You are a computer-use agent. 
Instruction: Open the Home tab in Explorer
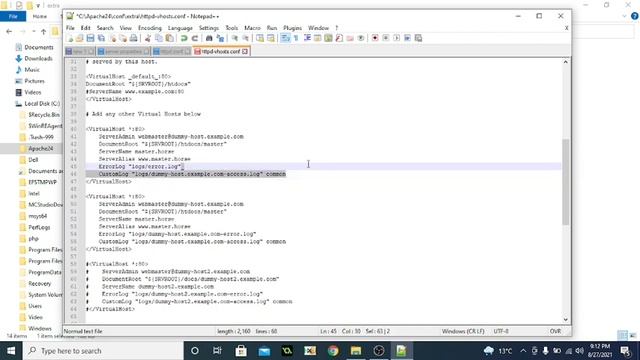click(40, 16)
